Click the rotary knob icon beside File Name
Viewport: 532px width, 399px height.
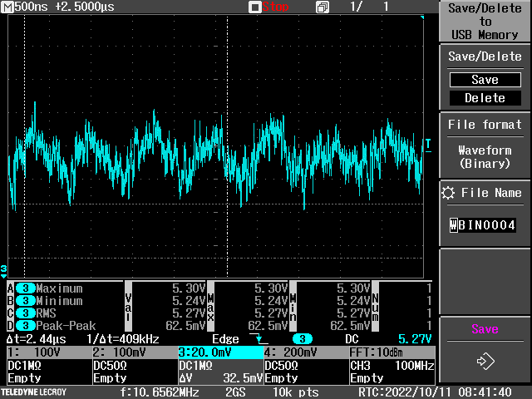coord(449,193)
